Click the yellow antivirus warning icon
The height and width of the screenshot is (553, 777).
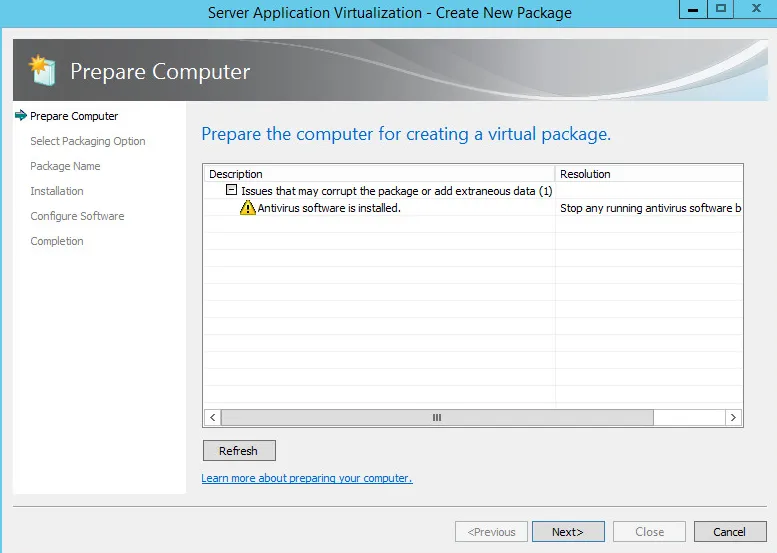tap(247, 208)
